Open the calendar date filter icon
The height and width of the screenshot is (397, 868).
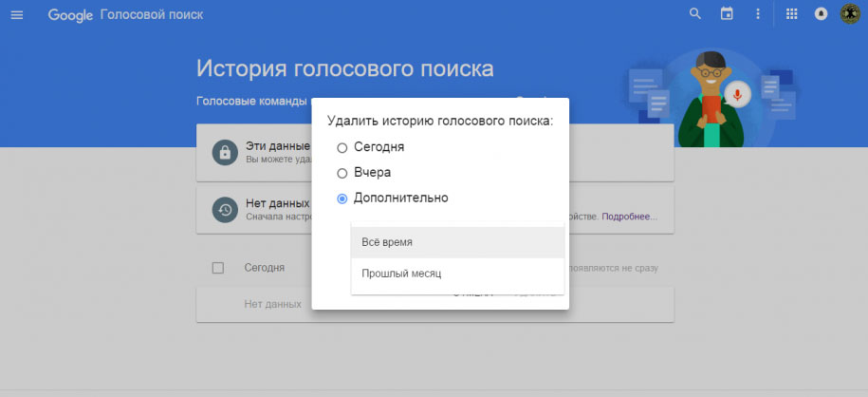coord(727,14)
